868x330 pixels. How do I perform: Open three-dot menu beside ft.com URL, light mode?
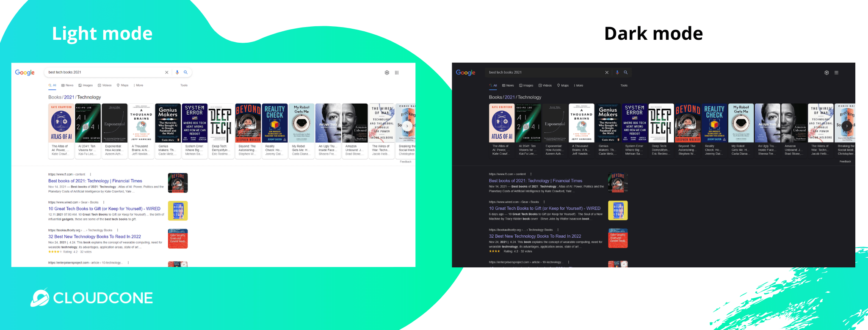[90, 174]
